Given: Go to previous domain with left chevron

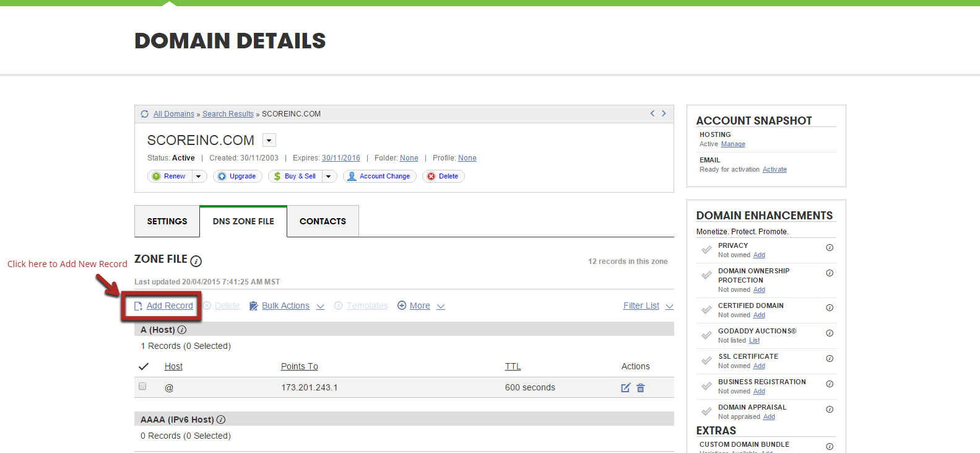Looking at the screenshot, I should pyautogui.click(x=652, y=113).
